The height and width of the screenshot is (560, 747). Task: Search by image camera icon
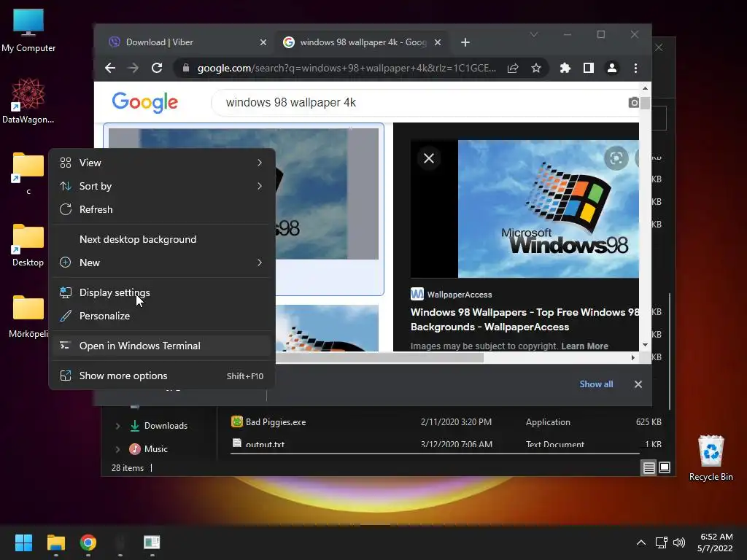(x=634, y=102)
